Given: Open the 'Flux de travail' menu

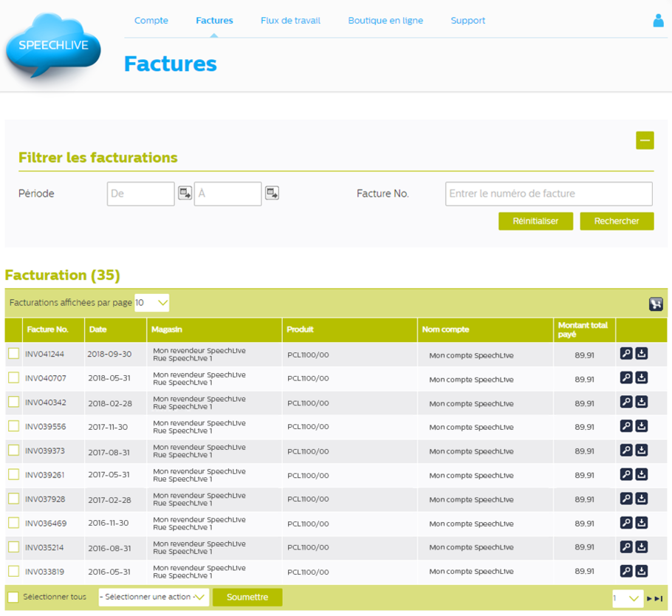Looking at the screenshot, I should click(x=290, y=21).
